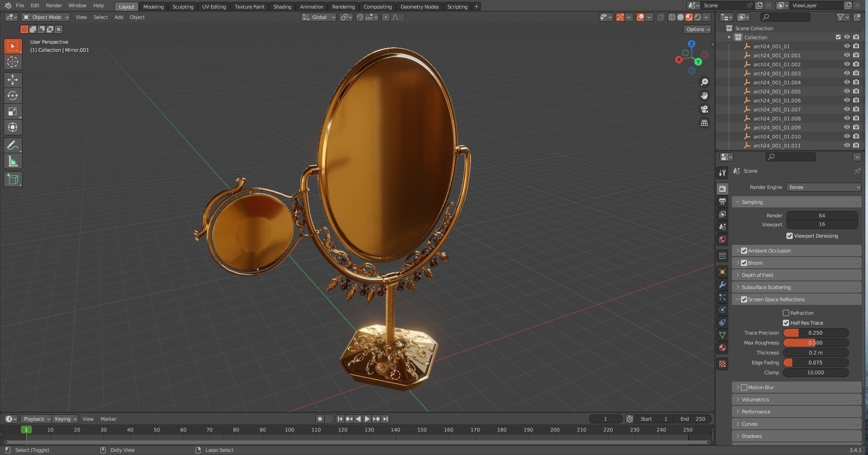This screenshot has width=868, height=455.
Task: Click the timeline Marker menu
Action: click(x=108, y=419)
